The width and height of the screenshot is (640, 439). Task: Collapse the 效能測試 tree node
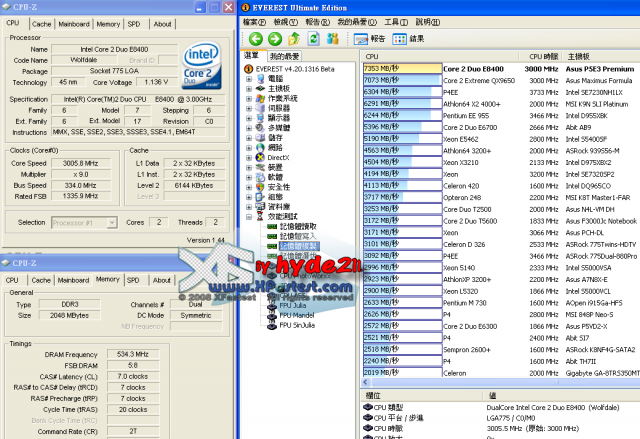249,217
